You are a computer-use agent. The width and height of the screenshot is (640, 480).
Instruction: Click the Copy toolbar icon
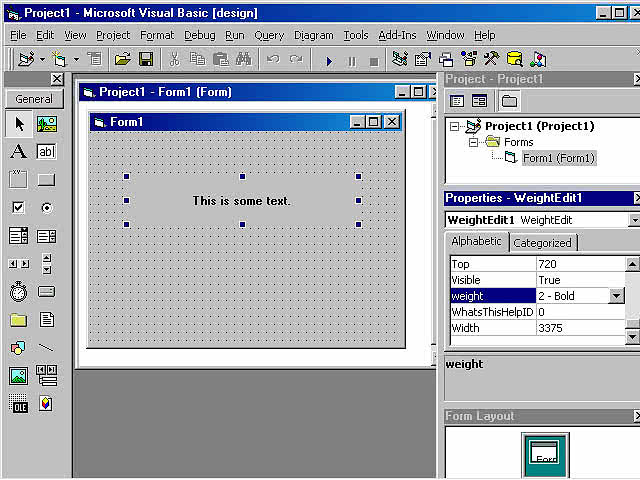point(198,60)
